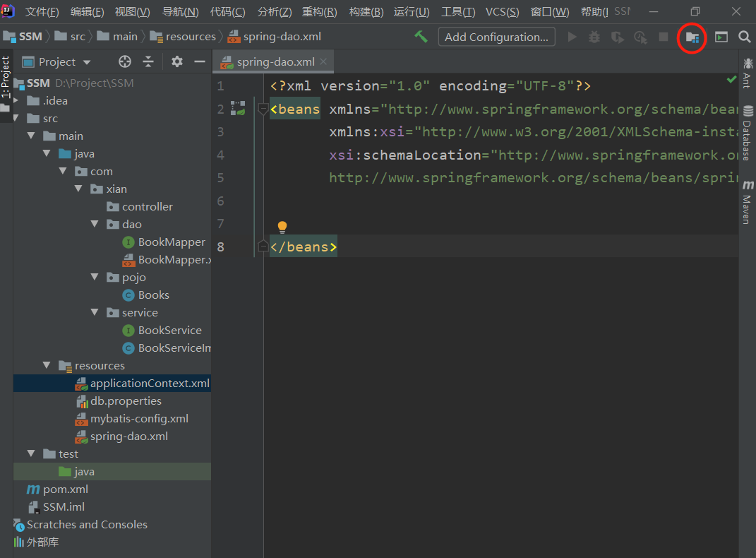756x558 pixels.
Task: Select the resources breadcrumb in navigation bar
Action: [190, 37]
